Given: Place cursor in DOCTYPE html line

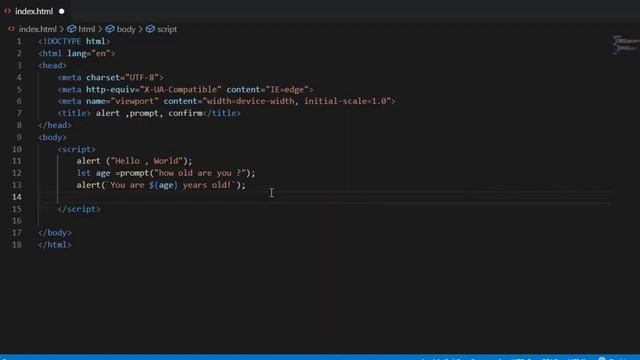Looking at the screenshot, I should coord(74,41).
